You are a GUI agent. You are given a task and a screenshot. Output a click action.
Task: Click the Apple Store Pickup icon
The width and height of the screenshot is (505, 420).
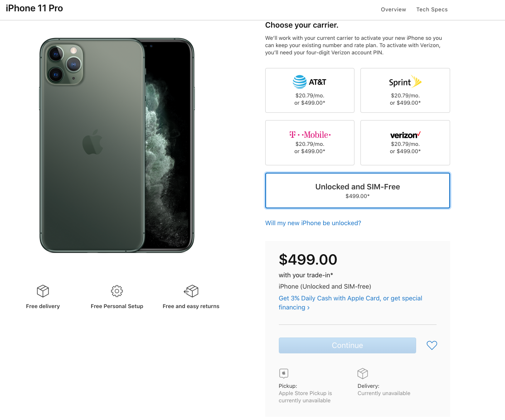[284, 373]
